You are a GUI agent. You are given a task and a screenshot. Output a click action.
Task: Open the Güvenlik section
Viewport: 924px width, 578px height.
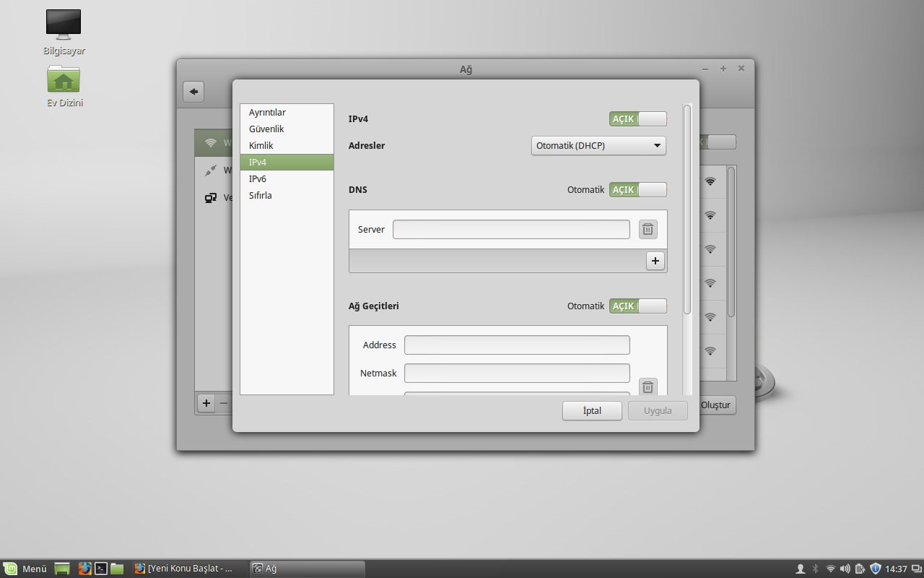[287, 129]
